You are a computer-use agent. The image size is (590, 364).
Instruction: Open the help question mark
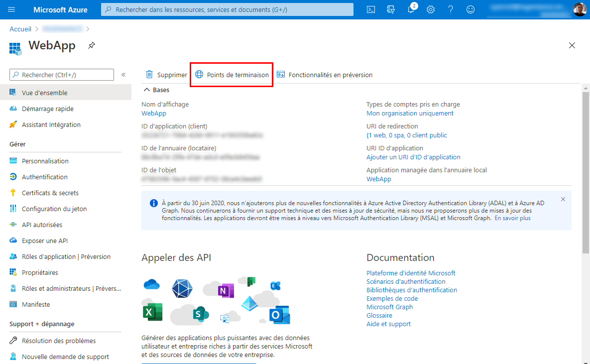[x=451, y=9]
